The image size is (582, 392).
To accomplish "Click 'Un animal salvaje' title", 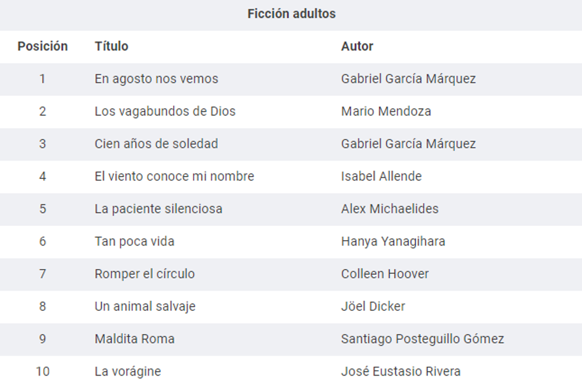I will click(145, 306).
